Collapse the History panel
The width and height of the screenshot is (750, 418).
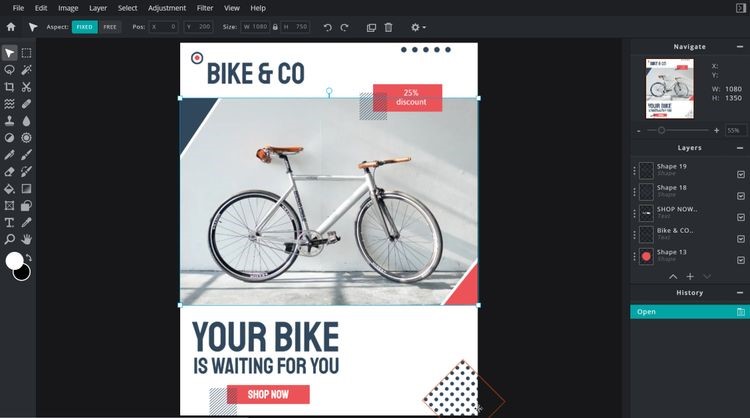tap(740, 293)
